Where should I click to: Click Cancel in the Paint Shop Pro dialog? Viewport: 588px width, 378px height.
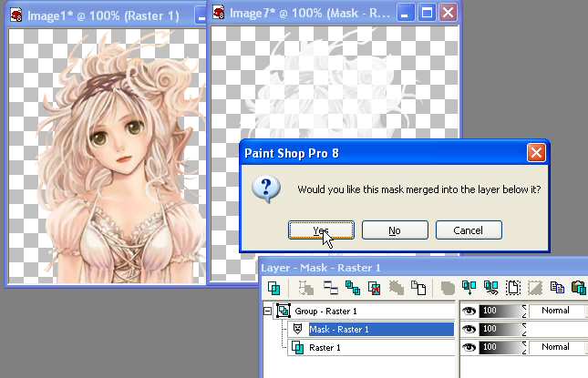point(469,230)
